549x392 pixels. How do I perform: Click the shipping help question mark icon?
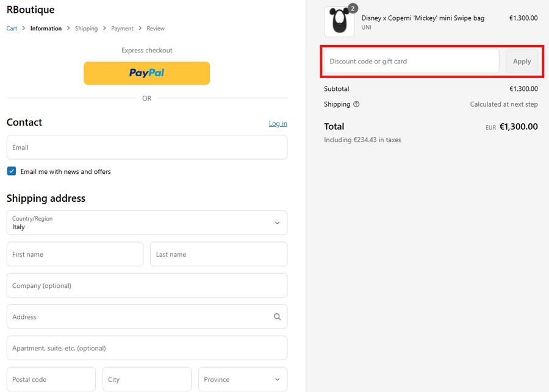pyautogui.click(x=356, y=104)
